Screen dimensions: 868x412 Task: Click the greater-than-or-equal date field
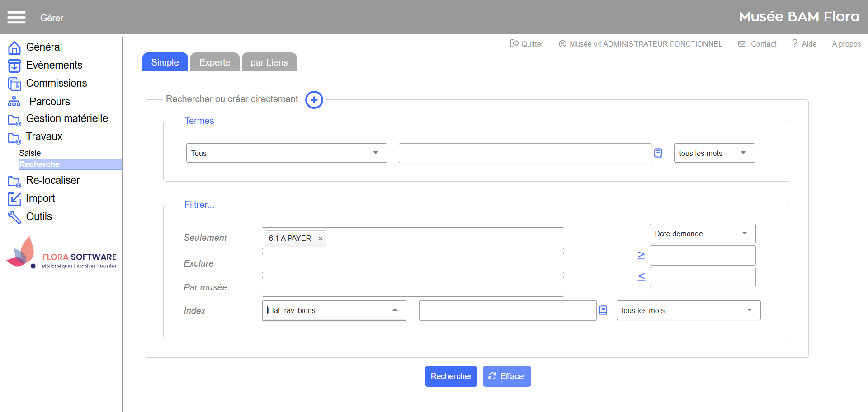click(x=702, y=256)
